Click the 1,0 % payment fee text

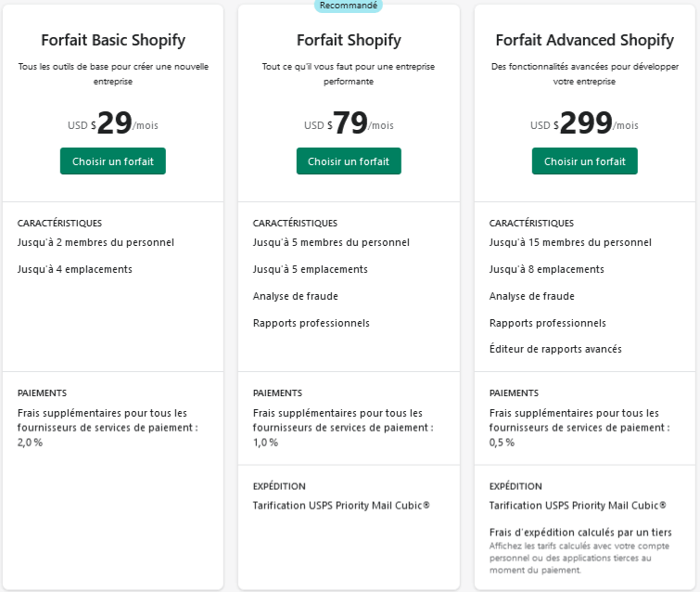[266, 443]
